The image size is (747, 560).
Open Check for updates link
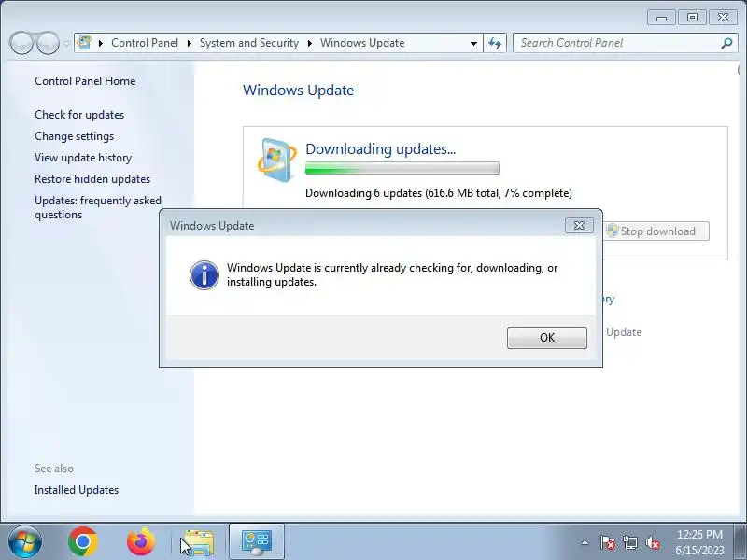pyautogui.click(x=79, y=115)
